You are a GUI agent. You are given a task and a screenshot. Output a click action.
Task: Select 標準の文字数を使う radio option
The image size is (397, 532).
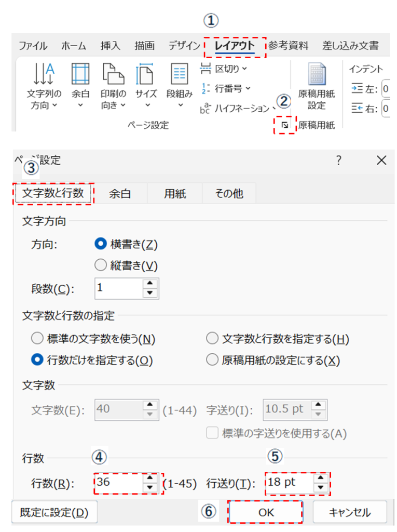tap(37, 339)
